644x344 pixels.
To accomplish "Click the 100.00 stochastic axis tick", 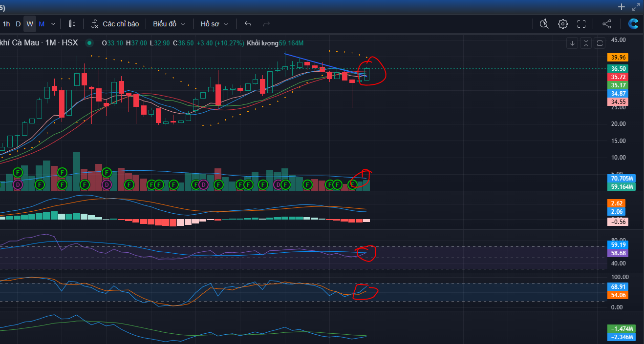I will point(620,277).
